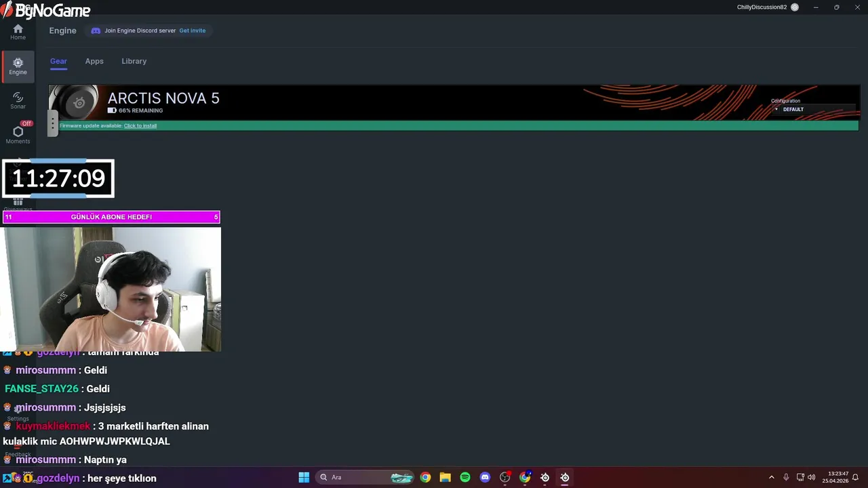Open the first SteelSeries taskbar icon
This screenshot has height=488, width=868.
[x=545, y=477]
